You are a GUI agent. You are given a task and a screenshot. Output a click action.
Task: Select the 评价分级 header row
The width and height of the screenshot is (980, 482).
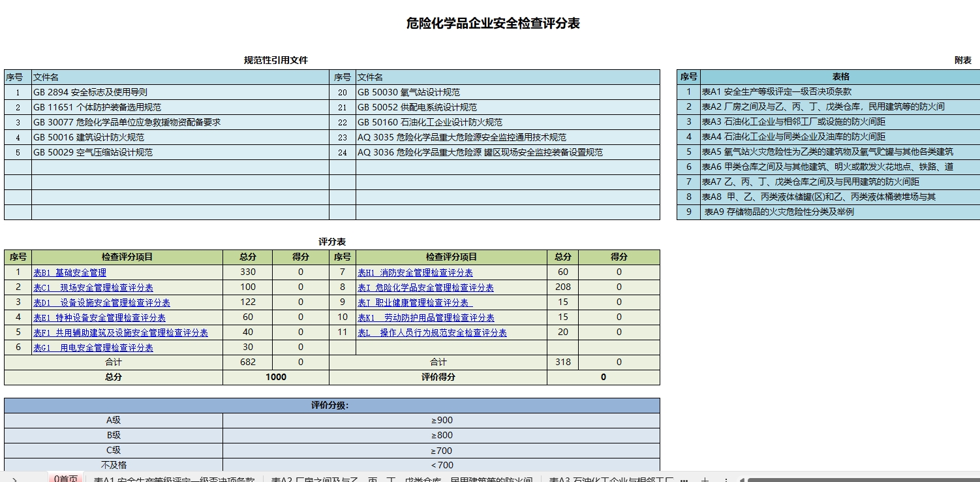[x=332, y=406]
